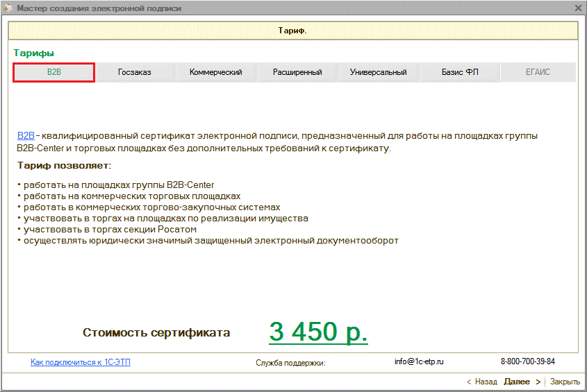Follow the blue B2B link in description
587x392 pixels.
26,136
